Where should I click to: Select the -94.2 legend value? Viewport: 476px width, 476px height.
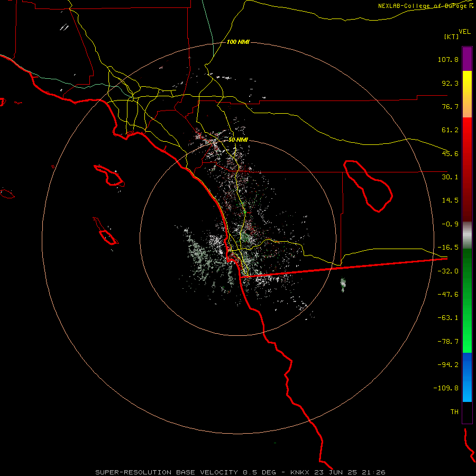(x=448, y=365)
